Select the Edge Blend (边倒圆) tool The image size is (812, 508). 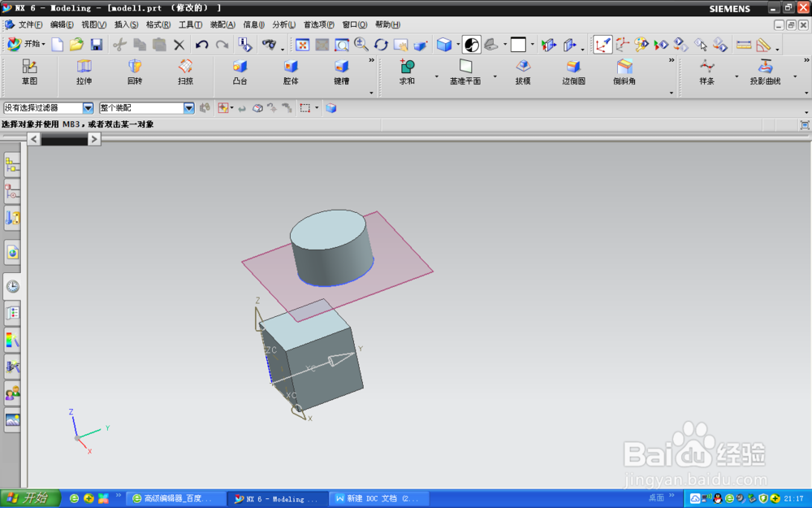tap(573, 72)
